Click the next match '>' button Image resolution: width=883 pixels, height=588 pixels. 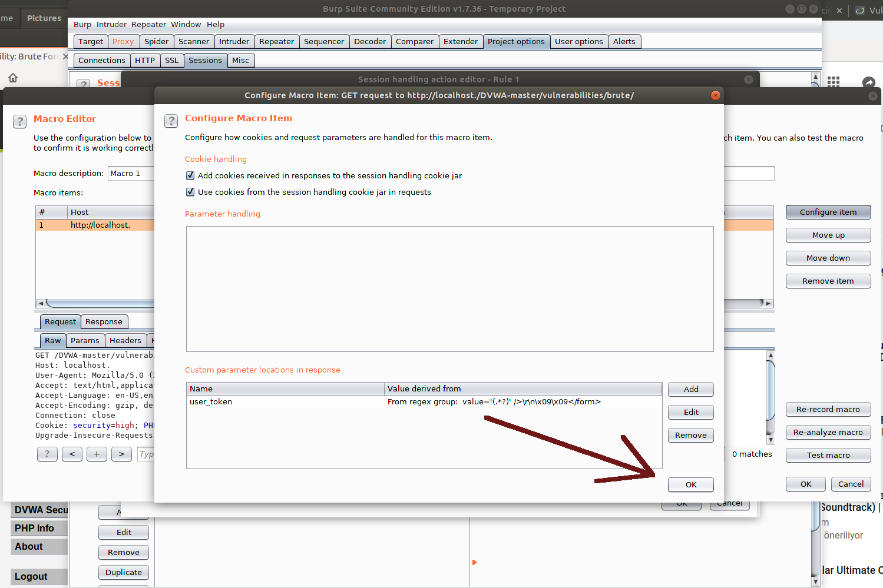[x=121, y=454]
